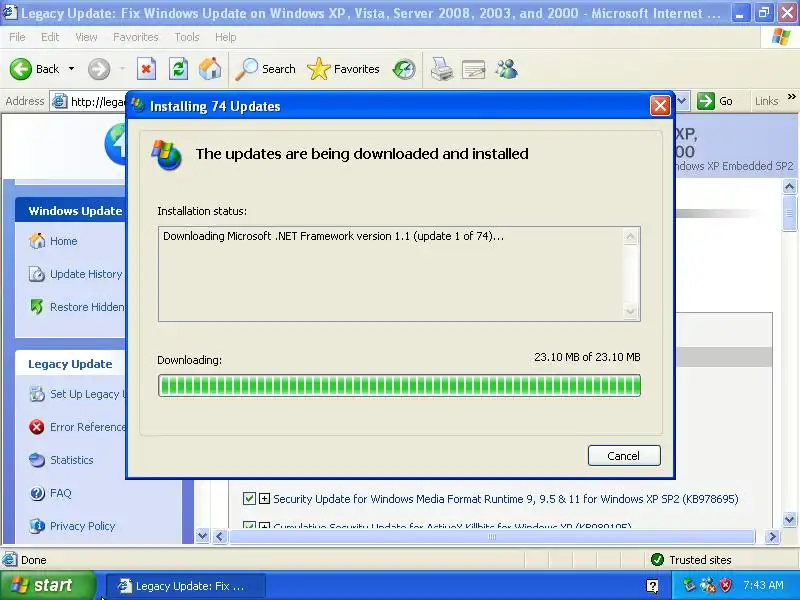Open the Messenger people icon

[x=507, y=69]
